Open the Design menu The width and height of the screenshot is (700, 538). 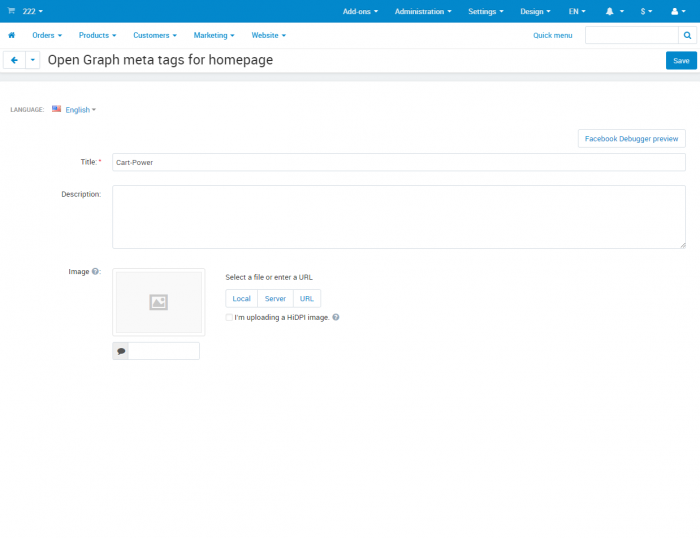click(x=535, y=11)
